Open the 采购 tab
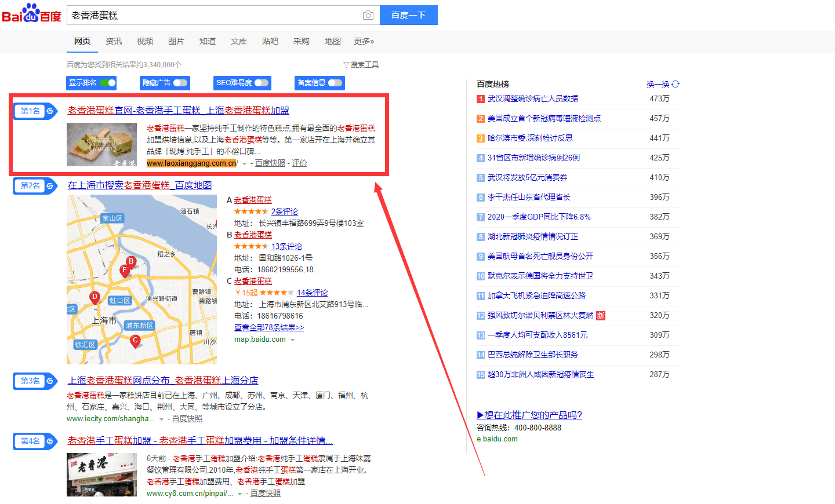The width and height of the screenshot is (835, 504). (302, 41)
